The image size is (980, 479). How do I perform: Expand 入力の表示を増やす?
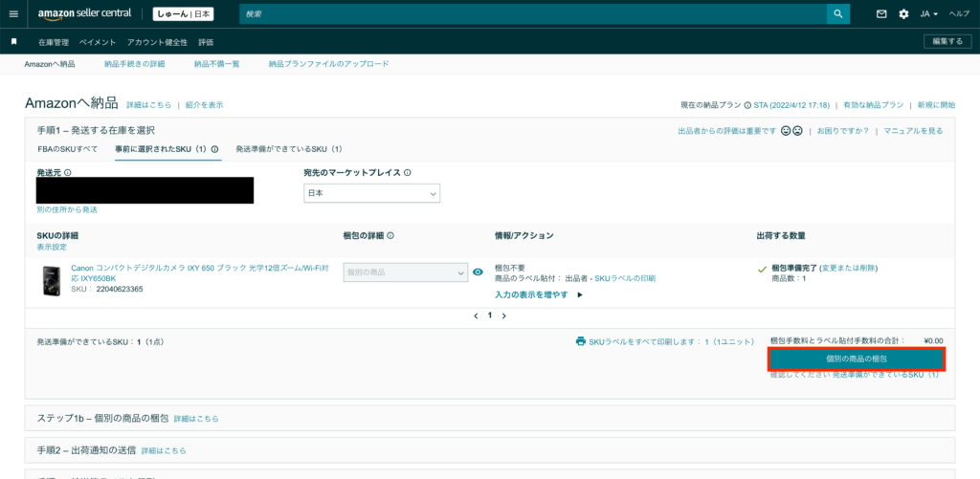tap(538, 294)
